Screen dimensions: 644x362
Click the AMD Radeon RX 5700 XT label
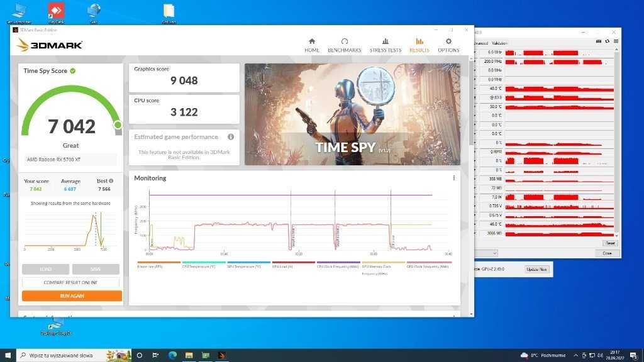coord(54,160)
